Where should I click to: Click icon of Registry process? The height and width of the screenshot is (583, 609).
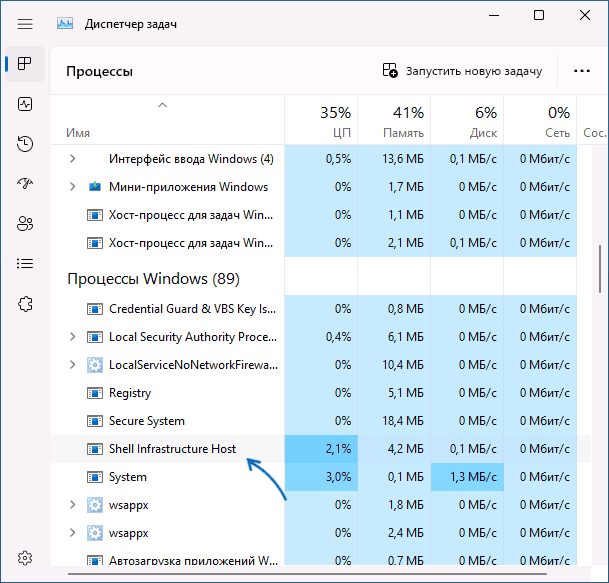click(95, 393)
